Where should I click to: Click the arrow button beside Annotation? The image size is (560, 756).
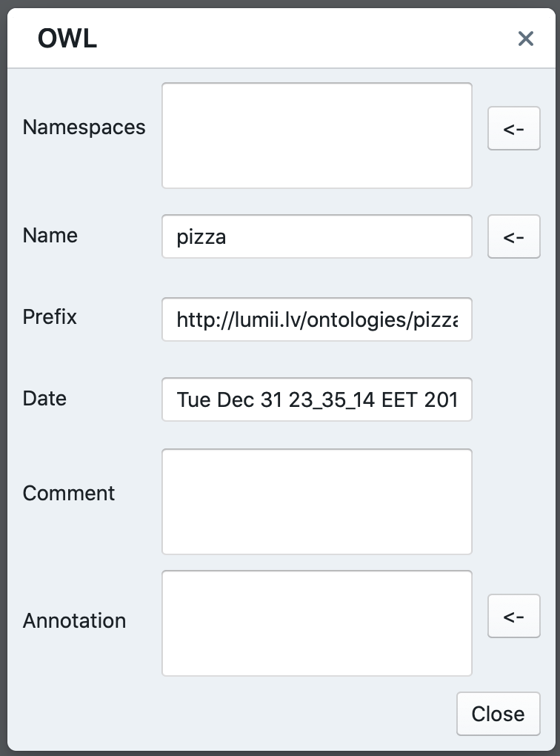[x=514, y=616]
